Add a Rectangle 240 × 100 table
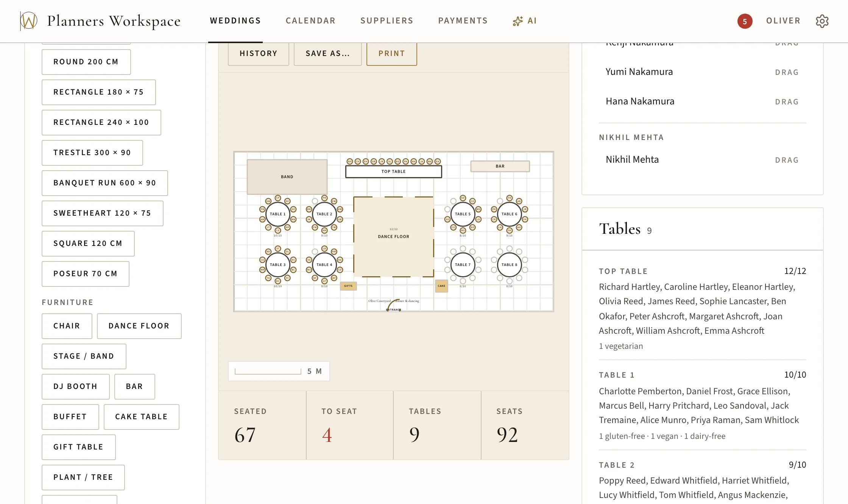 [101, 123]
